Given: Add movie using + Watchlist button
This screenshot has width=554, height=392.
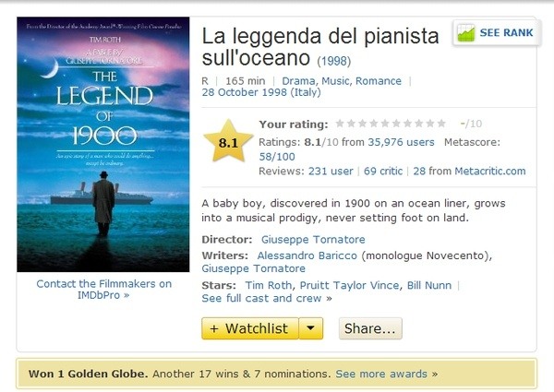Looking at the screenshot, I should (250, 328).
